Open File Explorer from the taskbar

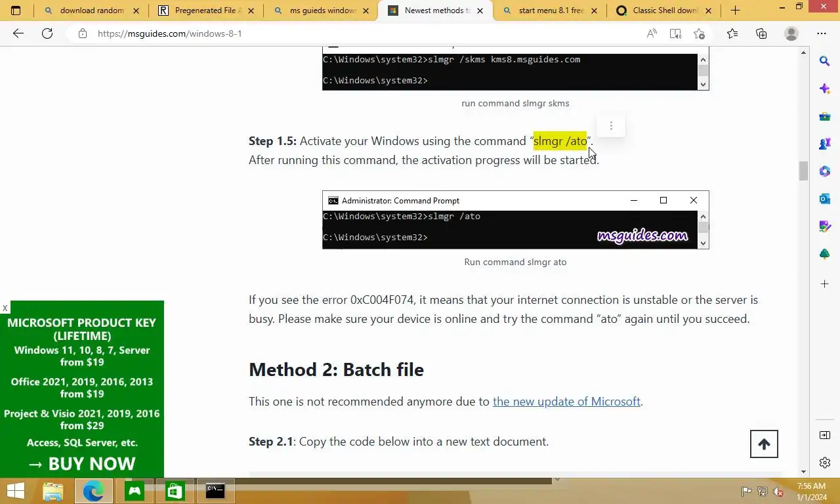(53, 491)
